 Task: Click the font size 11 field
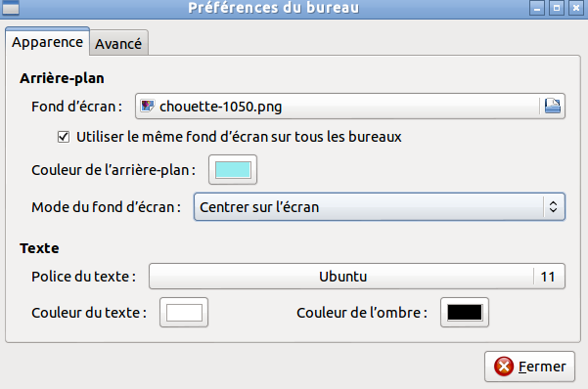click(x=548, y=277)
